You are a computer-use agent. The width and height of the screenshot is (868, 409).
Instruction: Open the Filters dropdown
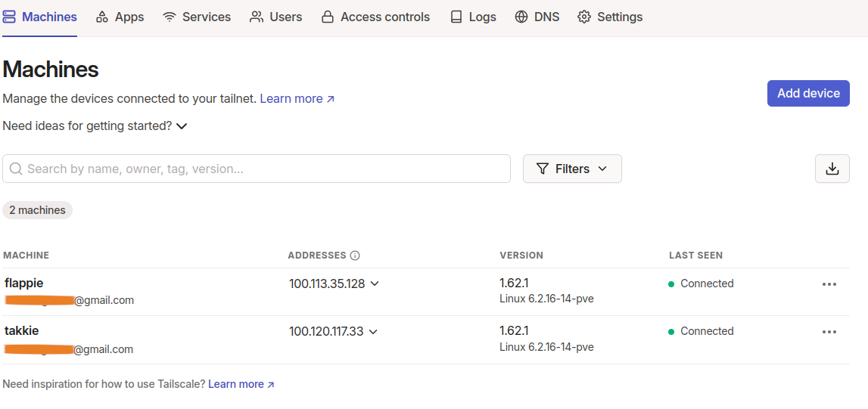(x=572, y=169)
